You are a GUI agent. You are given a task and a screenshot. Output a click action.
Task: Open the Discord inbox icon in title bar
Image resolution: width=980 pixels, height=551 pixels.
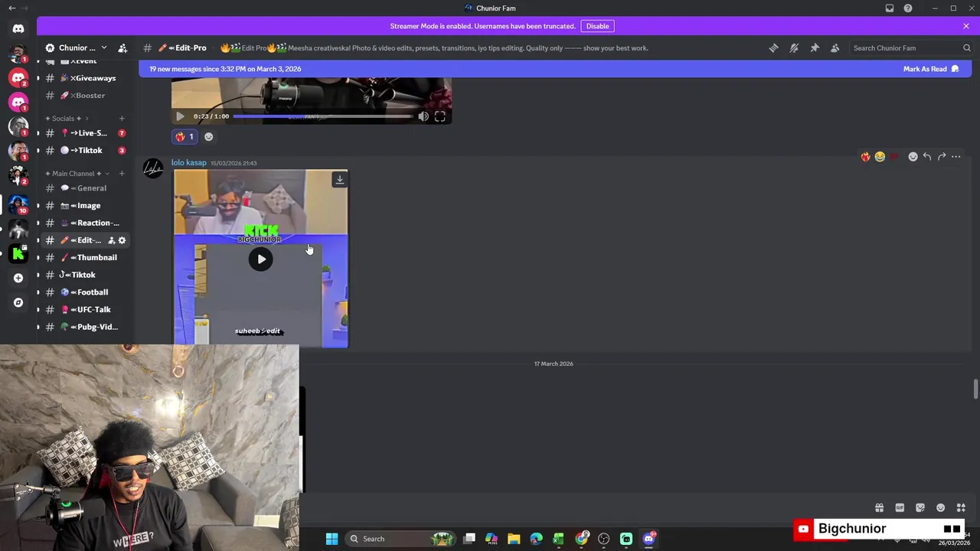pos(890,8)
